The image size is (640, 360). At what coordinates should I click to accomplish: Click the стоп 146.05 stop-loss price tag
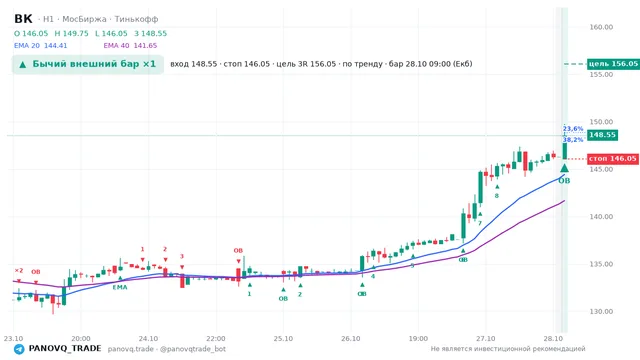click(x=613, y=158)
